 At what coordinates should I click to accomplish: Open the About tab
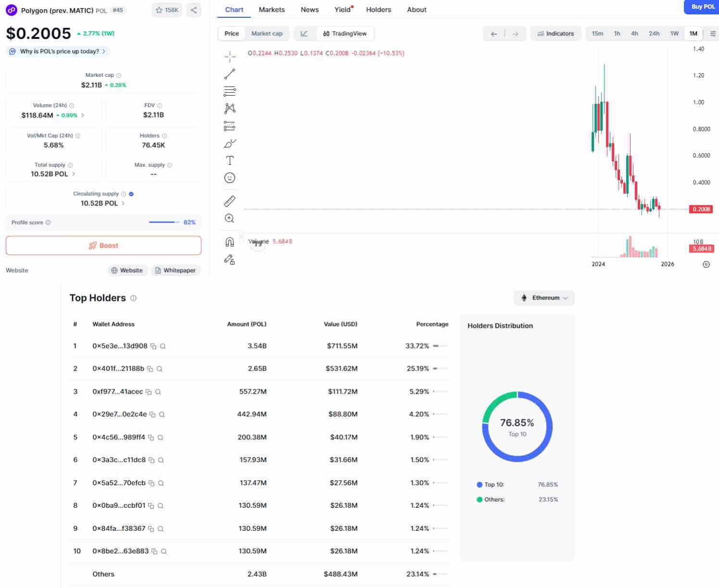[416, 10]
